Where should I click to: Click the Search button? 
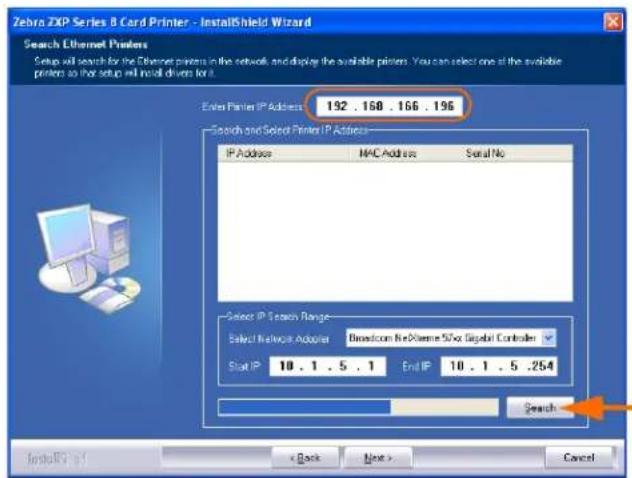(540, 407)
